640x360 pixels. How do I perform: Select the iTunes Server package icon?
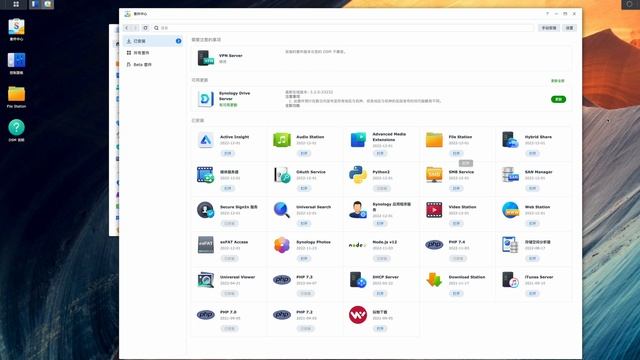coord(510,280)
